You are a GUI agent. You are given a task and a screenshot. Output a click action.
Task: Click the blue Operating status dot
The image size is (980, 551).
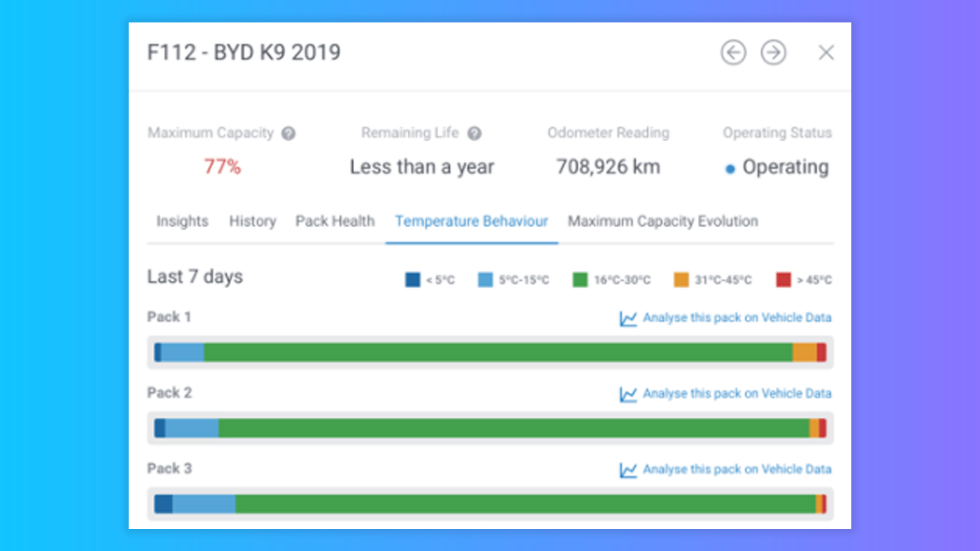[730, 169]
